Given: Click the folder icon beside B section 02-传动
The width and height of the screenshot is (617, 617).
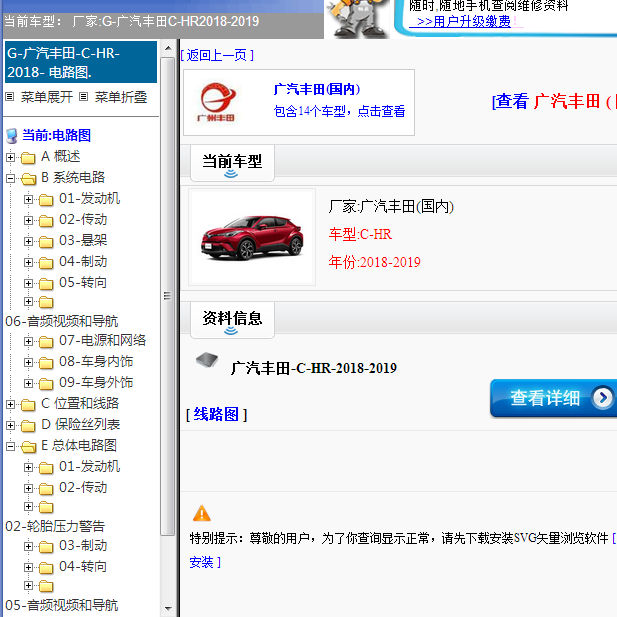Looking at the screenshot, I should pos(46,221).
